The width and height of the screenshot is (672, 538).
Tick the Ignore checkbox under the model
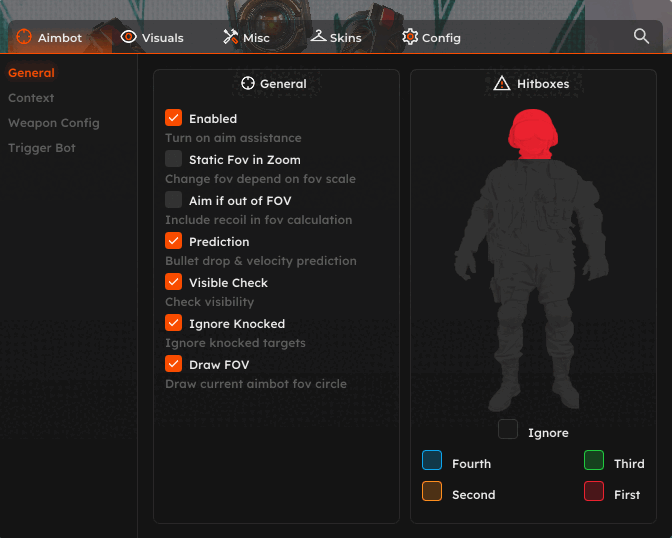tap(508, 430)
